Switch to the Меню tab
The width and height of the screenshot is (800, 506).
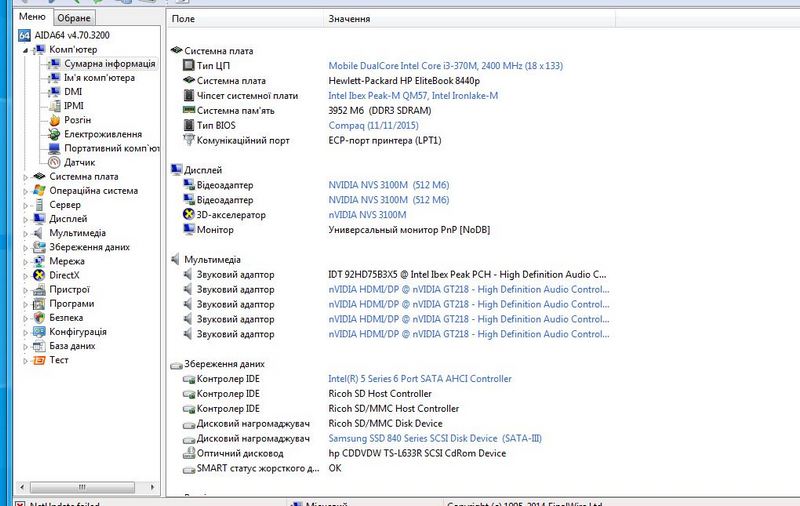tap(29, 18)
